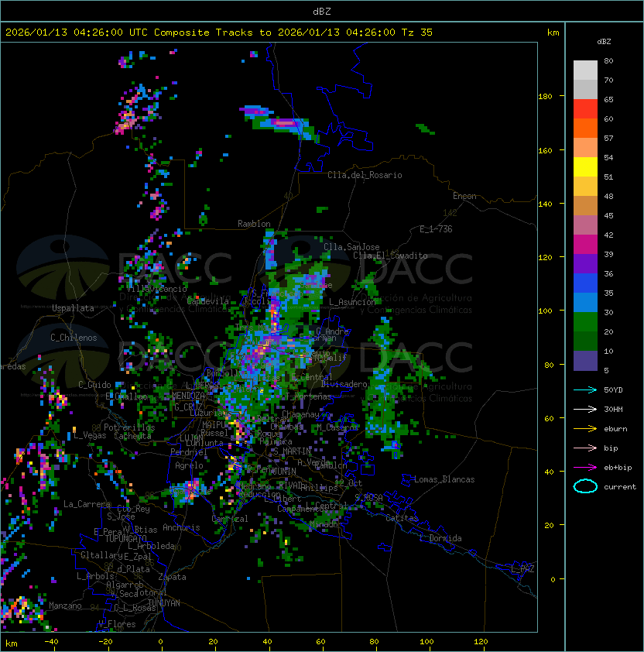Image resolution: width=644 pixels, height=652 pixels.
Task: Click the 'L_PAZ' map label
Action: pyautogui.click(x=522, y=569)
